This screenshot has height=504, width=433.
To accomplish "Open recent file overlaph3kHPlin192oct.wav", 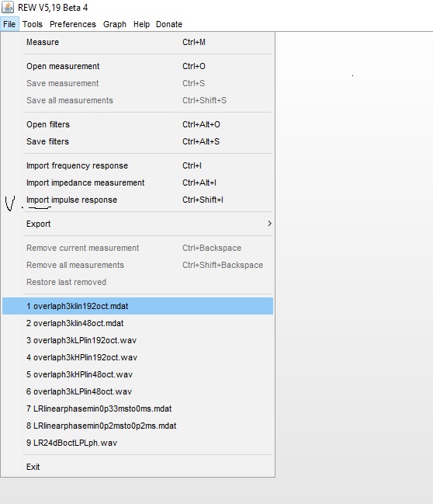I will click(137, 357).
